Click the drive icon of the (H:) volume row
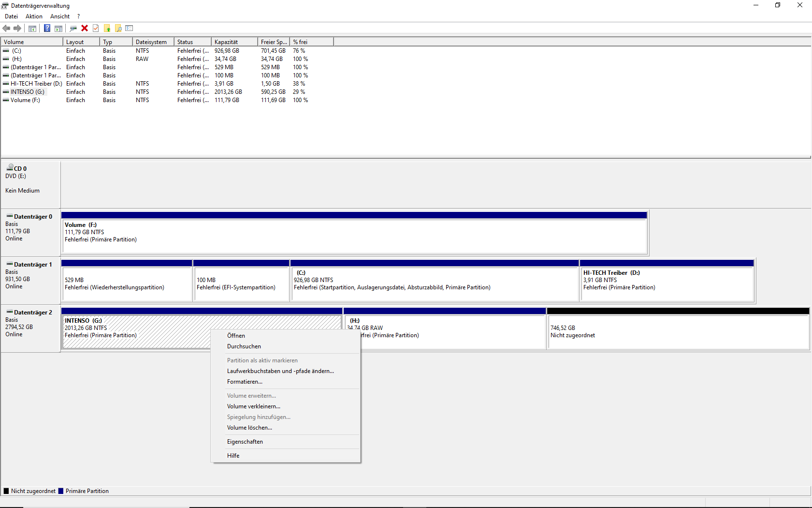The width and height of the screenshot is (812, 508). point(6,59)
